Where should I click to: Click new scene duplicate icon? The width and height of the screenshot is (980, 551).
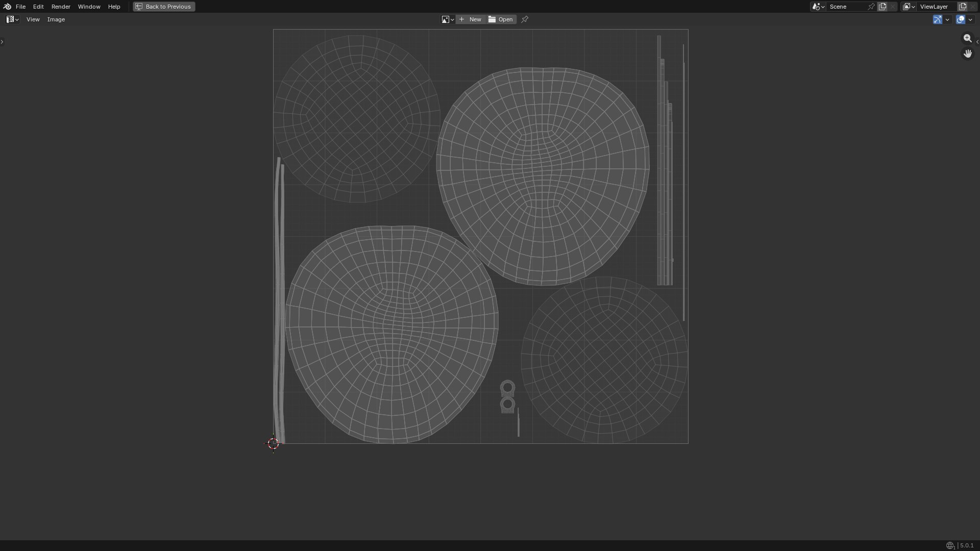click(x=883, y=7)
